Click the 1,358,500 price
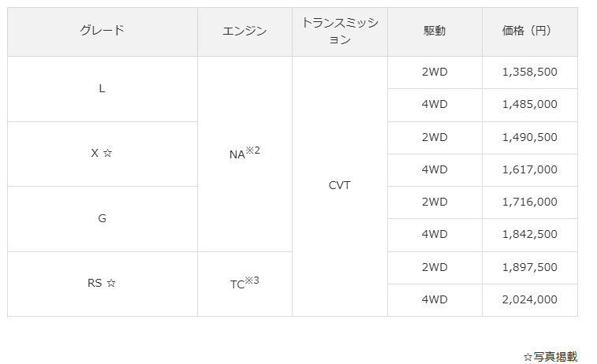The height and width of the screenshot is (364, 597). [x=529, y=72]
